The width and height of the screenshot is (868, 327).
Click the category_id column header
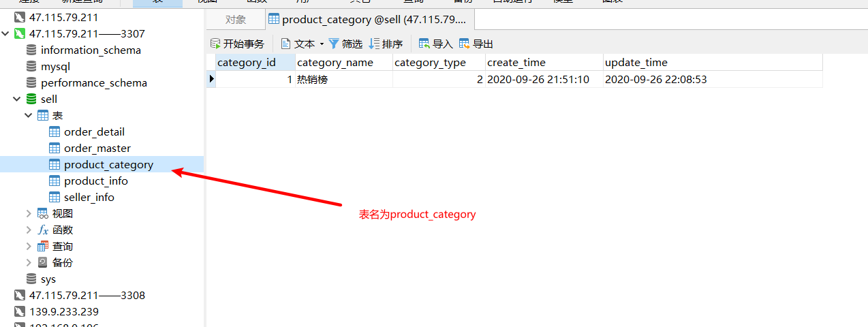coord(255,62)
